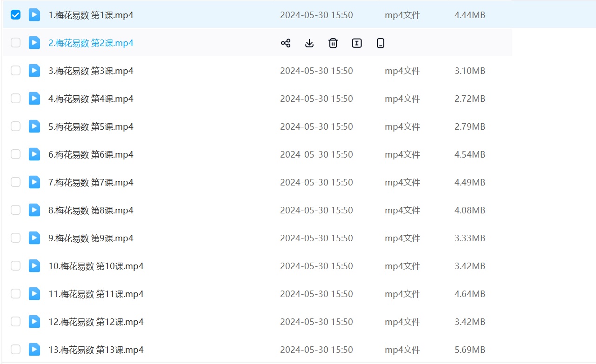Check the box beside 10.梅花易数 第10课.mp4

pyautogui.click(x=16, y=266)
